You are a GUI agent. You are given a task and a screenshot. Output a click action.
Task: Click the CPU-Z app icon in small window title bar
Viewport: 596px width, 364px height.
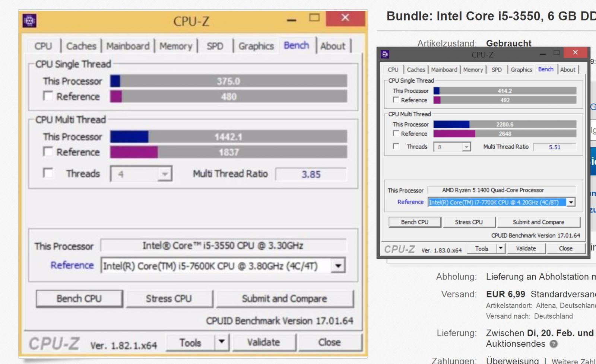tap(385, 54)
